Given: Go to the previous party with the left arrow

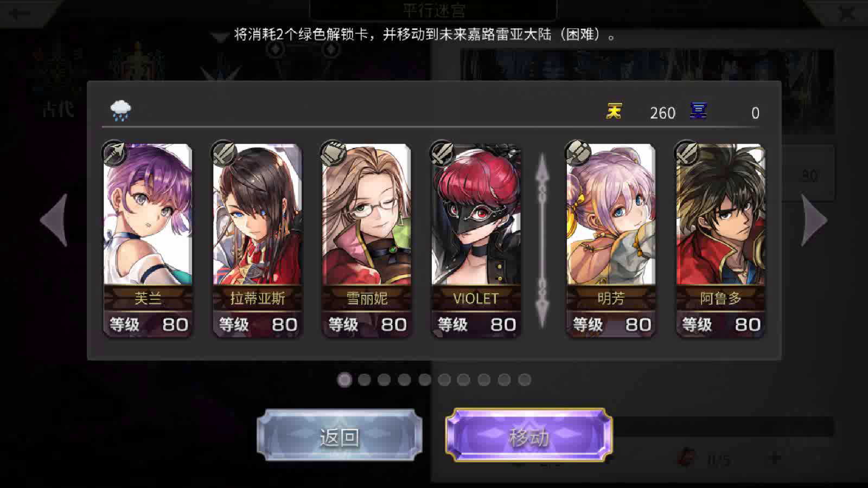Looking at the screenshot, I should (55, 220).
